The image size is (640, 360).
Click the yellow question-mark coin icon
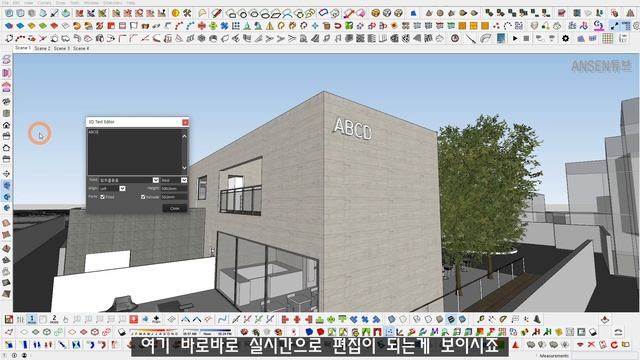(176, 13)
